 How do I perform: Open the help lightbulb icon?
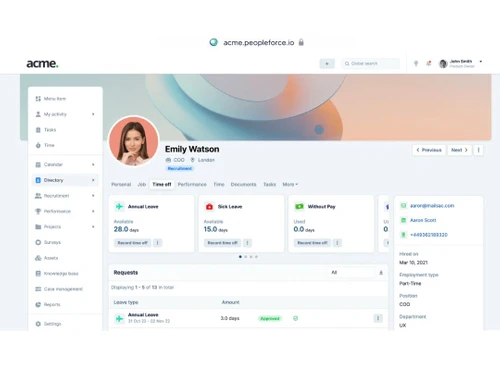[416, 63]
